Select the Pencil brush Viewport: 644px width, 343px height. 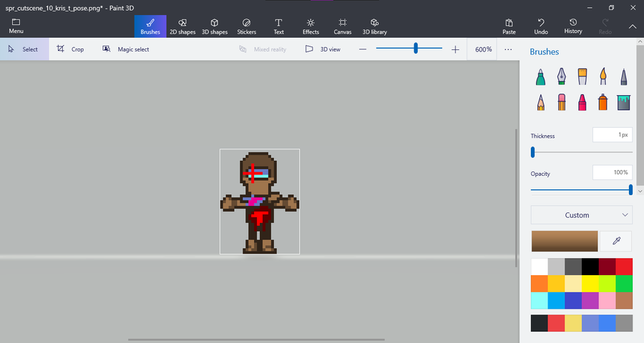pyautogui.click(x=540, y=102)
